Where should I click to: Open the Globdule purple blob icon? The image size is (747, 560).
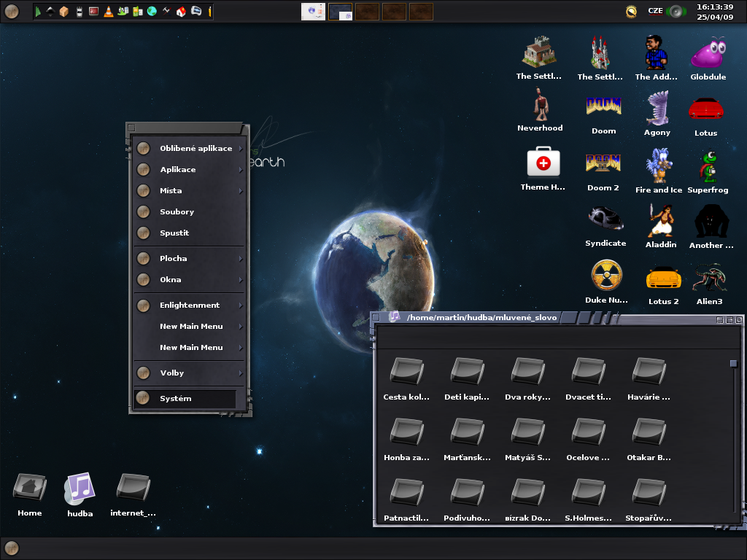click(x=708, y=53)
